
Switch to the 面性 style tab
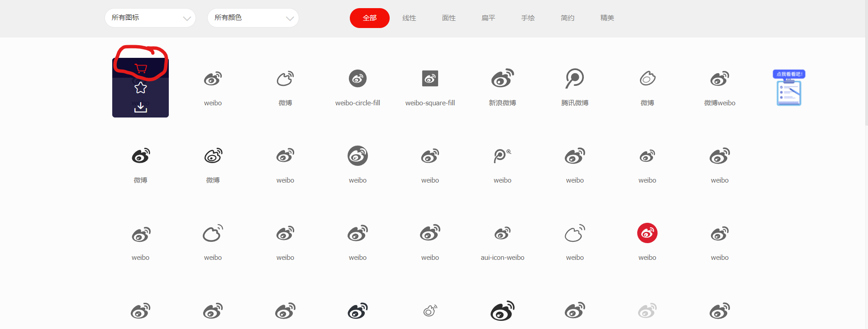449,18
